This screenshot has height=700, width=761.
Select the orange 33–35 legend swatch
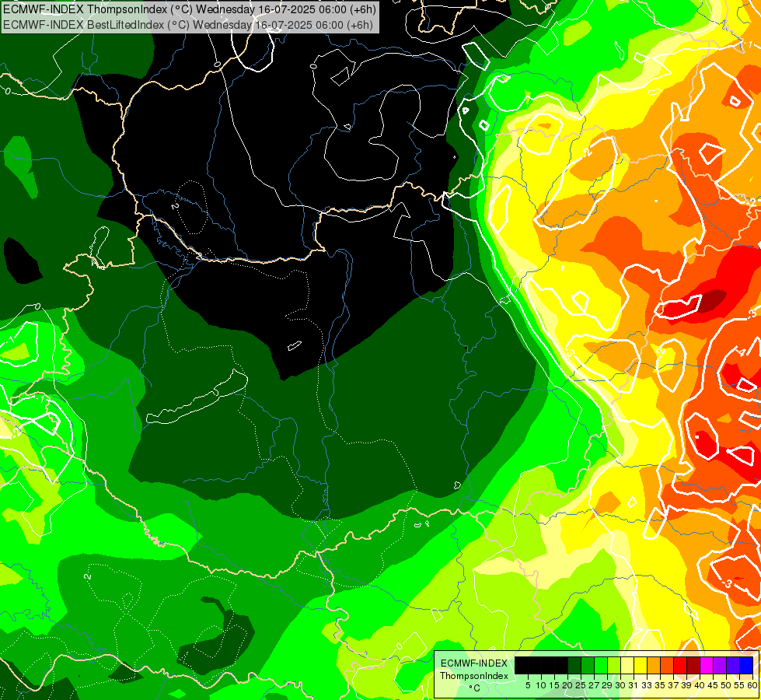[x=654, y=665]
